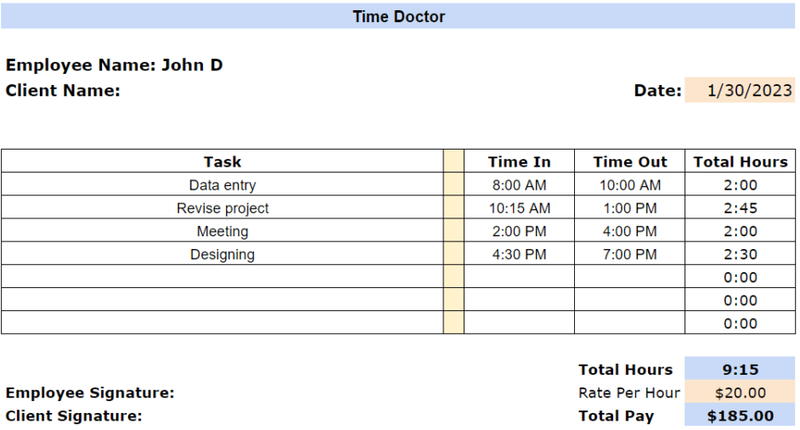Click the 'Revise project' task cell
The image size is (800, 430).
[x=222, y=207]
